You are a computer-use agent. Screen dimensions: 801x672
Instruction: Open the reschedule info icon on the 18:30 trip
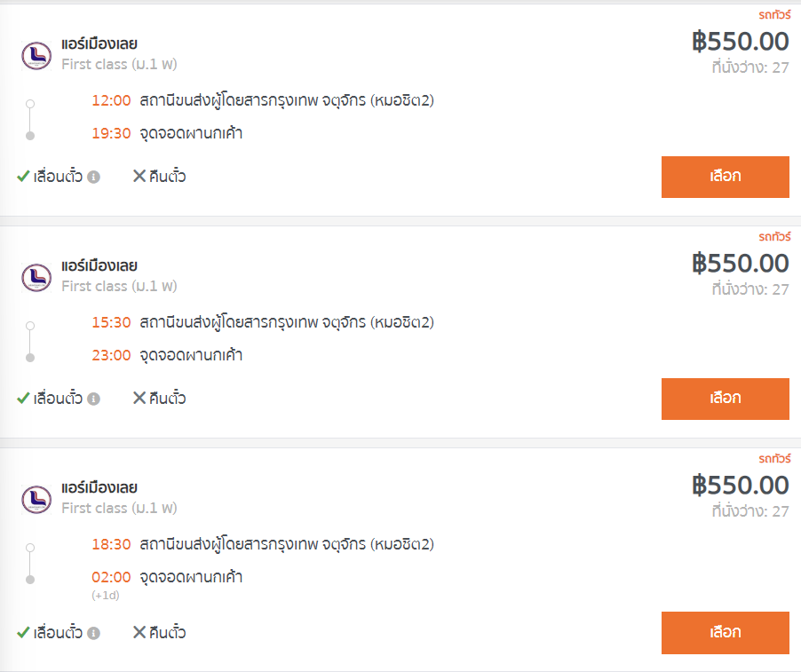coord(94,633)
